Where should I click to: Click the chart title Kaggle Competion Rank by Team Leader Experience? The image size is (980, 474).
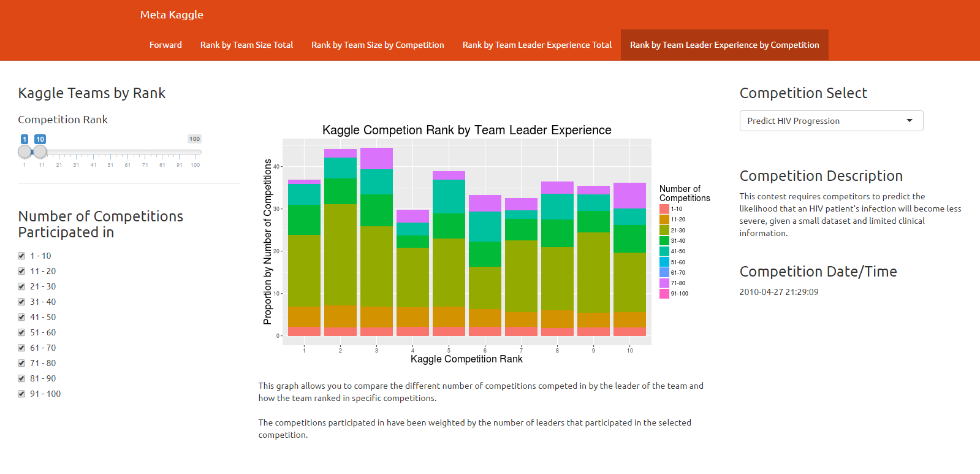click(x=467, y=130)
